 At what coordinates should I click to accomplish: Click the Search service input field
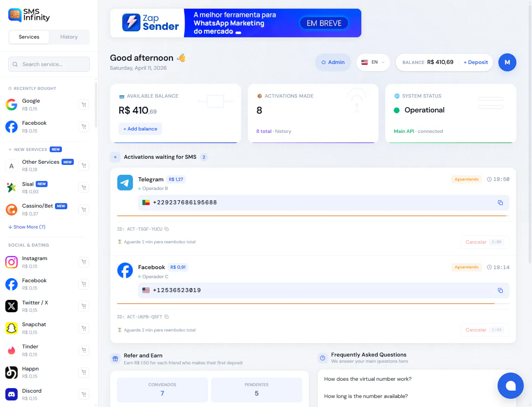click(x=49, y=64)
